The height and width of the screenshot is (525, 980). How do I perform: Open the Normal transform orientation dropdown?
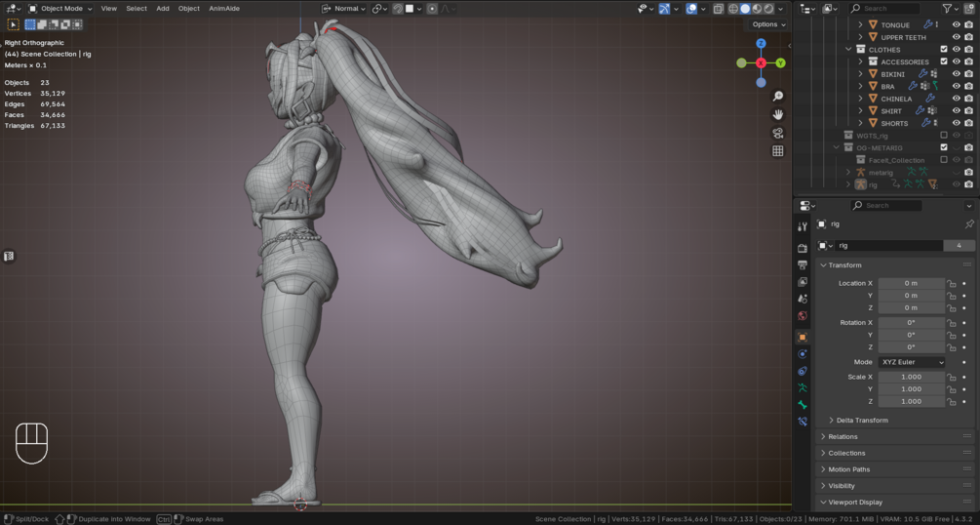coord(343,9)
